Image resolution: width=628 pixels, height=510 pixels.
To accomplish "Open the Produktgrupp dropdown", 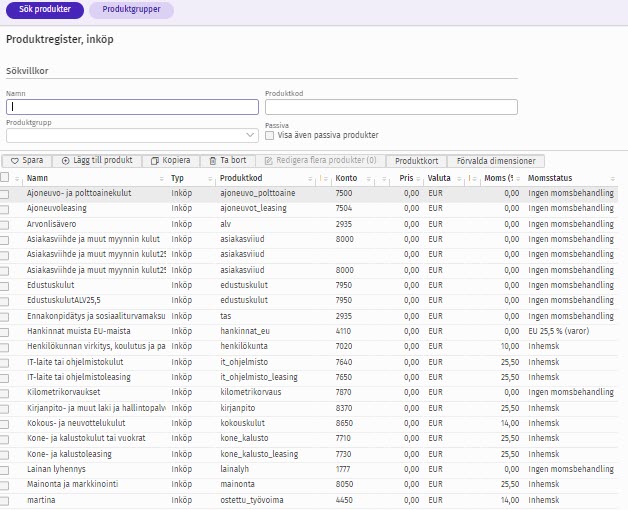I will coord(132,135).
